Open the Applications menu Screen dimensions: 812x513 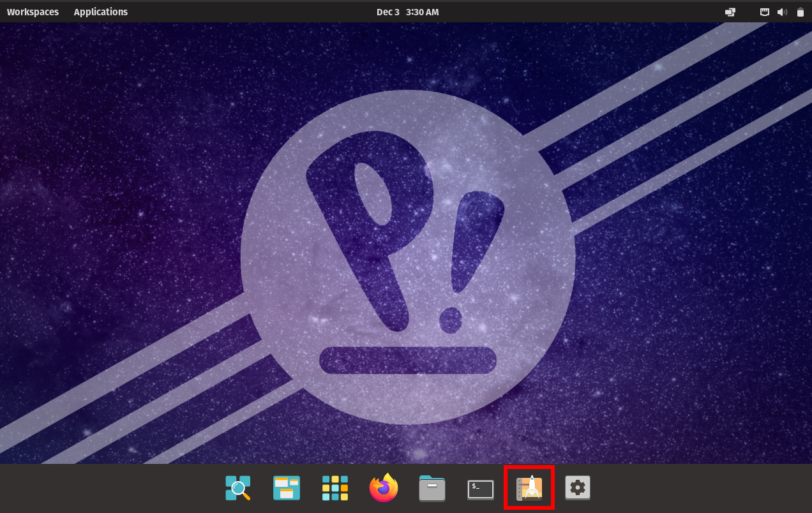(100, 11)
